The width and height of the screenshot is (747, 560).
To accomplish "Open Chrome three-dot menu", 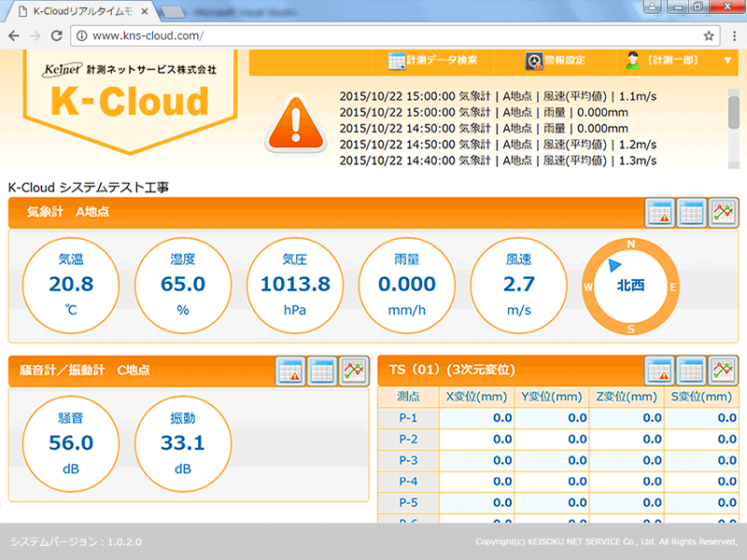I will (x=734, y=35).
